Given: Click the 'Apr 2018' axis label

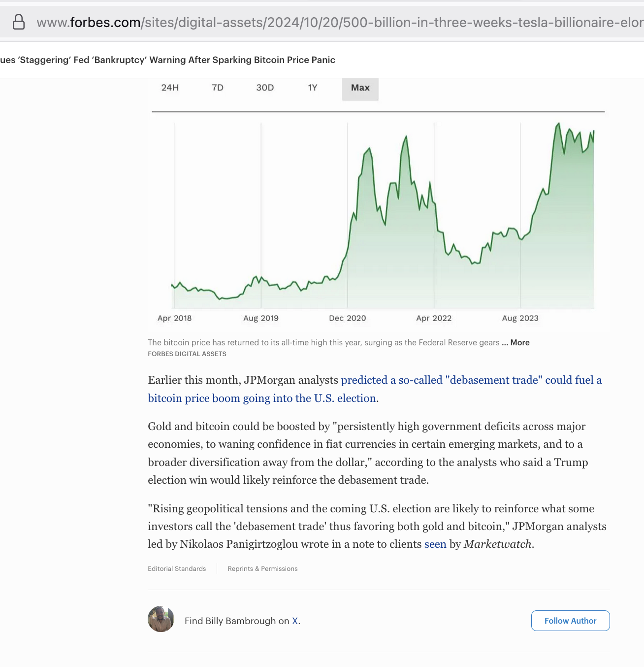Looking at the screenshot, I should (x=174, y=318).
